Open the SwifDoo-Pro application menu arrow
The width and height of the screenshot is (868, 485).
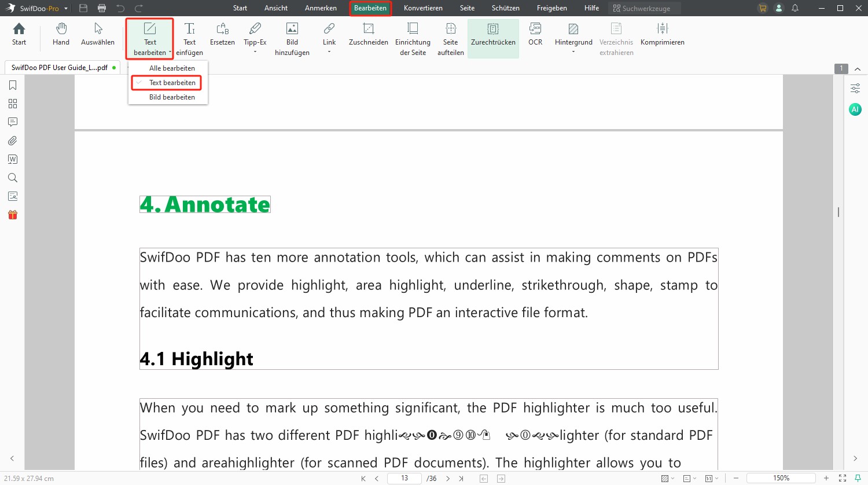(66, 9)
